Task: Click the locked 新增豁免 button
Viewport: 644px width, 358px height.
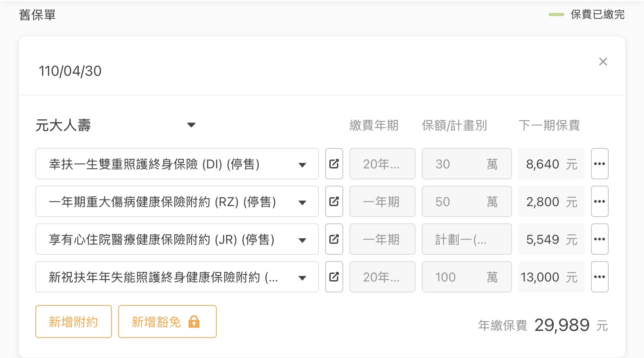Action: [167, 321]
